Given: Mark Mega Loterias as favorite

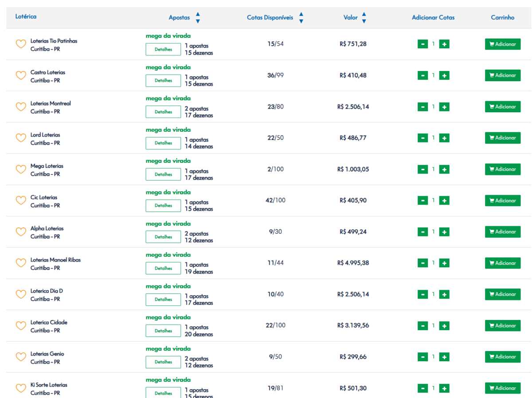Looking at the screenshot, I should [21, 169].
